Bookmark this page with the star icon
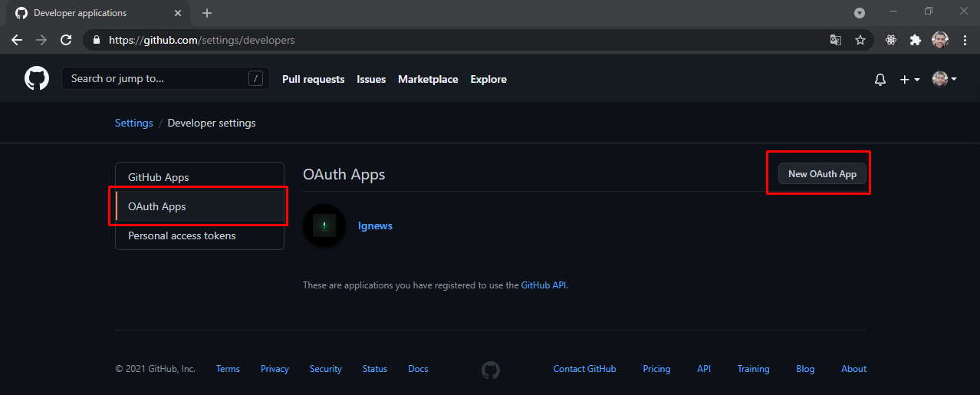Image resolution: width=980 pixels, height=395 pixels. pyautogui.click(x=860, y=40)
